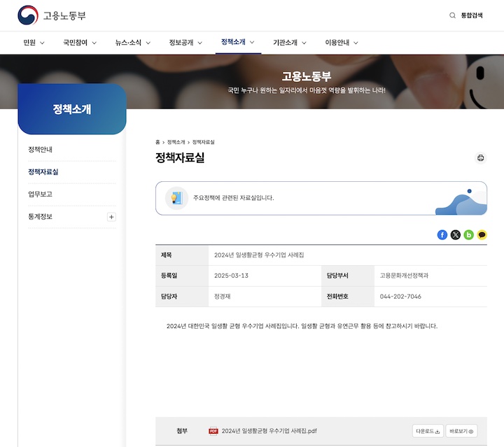The image size is (504, 447).
Task: Click the 바로보기 preview button
Action: (x=461, y=431)
